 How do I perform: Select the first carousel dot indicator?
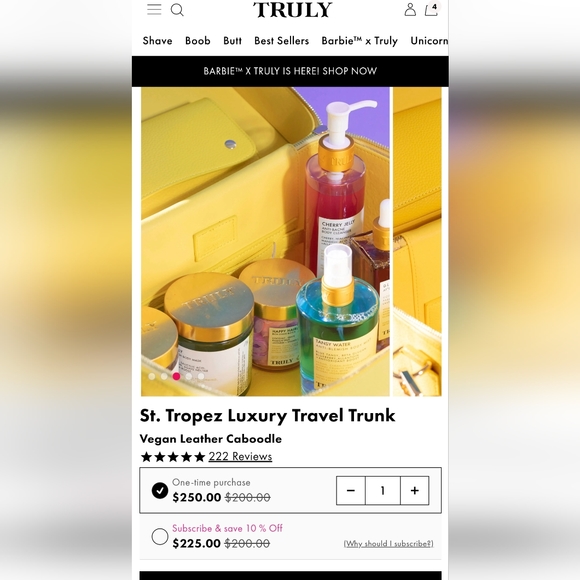pos(152,376)
